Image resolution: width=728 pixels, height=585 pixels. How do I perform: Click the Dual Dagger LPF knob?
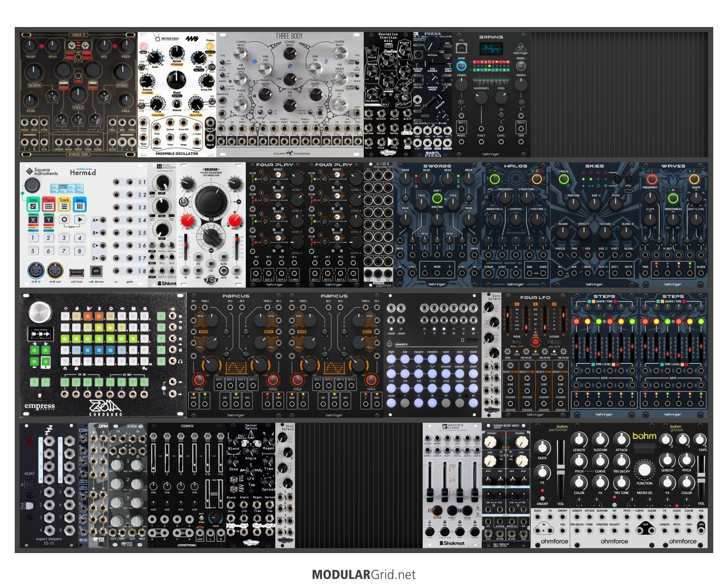(x=162, y=182)
